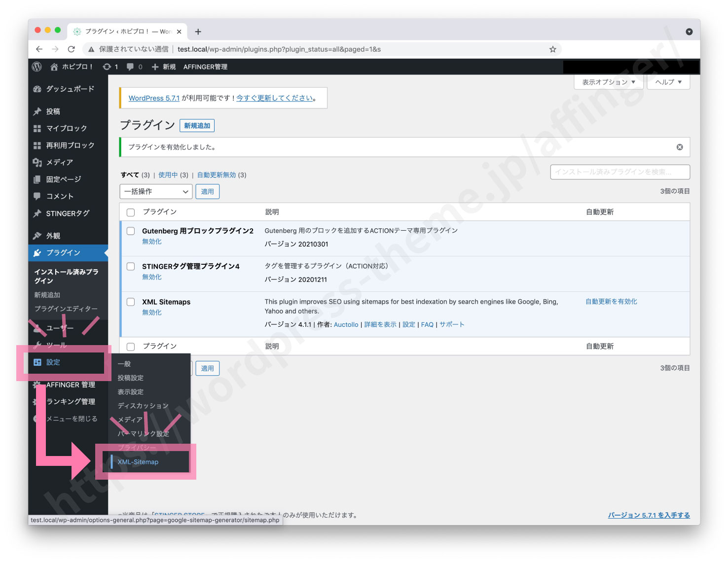Viewport: 728px width, 562px height.
Task: Bookmark this page with the star icon
Action: pos(552,49)
